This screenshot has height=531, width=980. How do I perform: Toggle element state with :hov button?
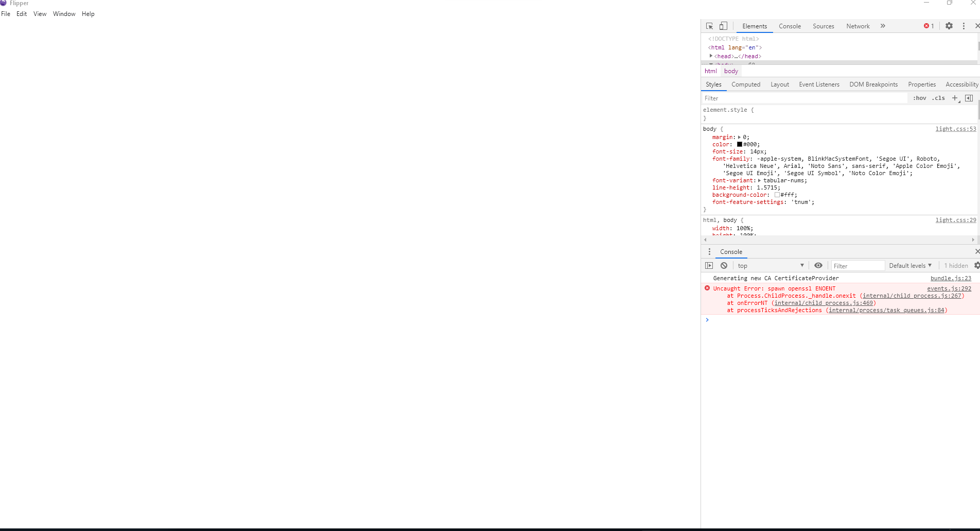(x=919, y=98)
